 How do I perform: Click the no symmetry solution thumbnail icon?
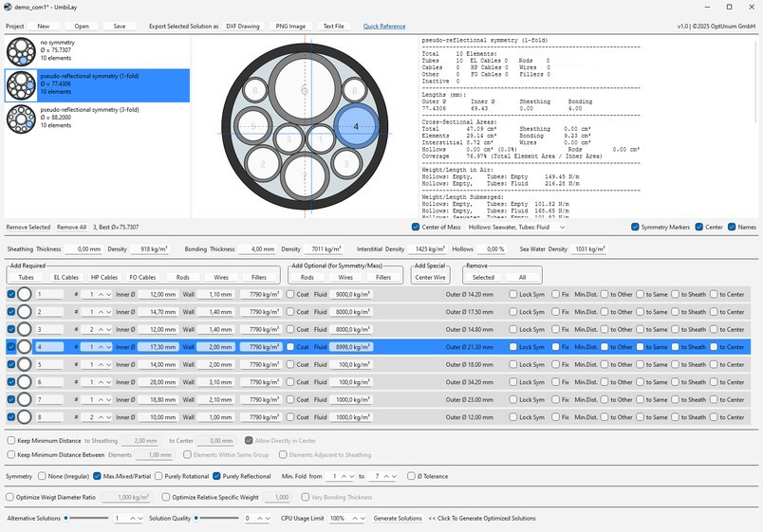[20, 52]
